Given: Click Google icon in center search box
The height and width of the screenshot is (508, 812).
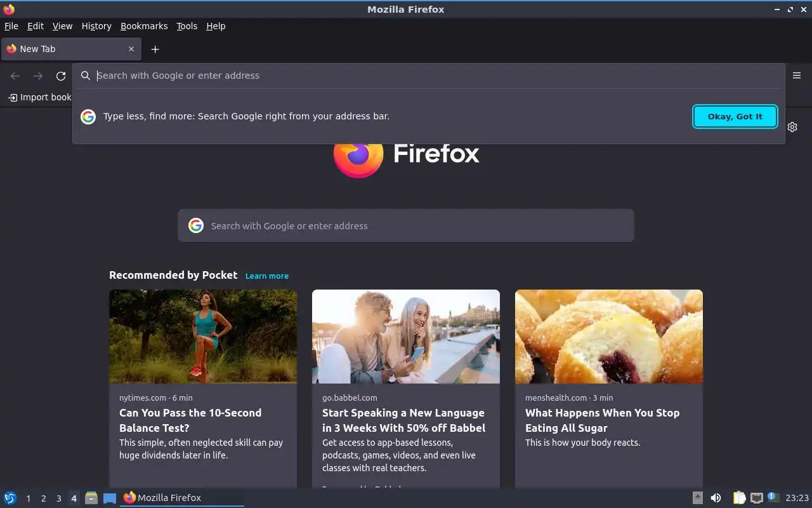Looking at the screenshot, I should [x=196, y=225].
